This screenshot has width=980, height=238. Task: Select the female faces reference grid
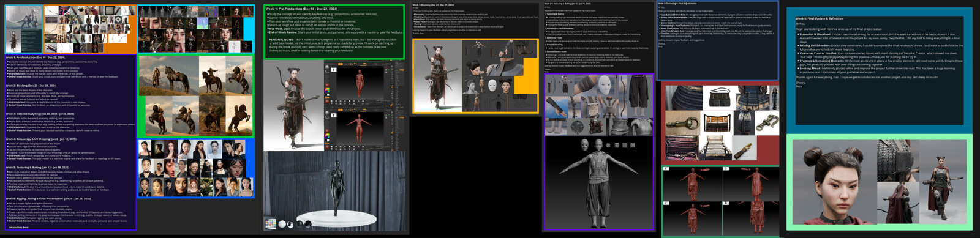pyautogui.click(x=195, y=168)
